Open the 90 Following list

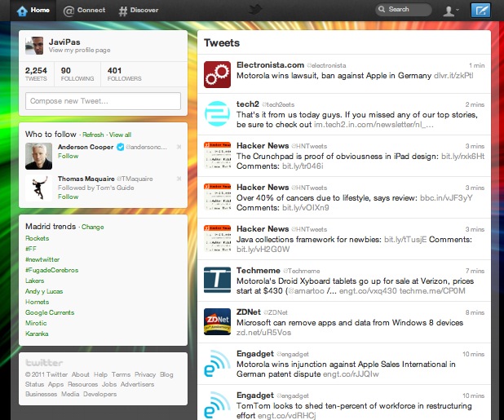[x=77, y=74]
